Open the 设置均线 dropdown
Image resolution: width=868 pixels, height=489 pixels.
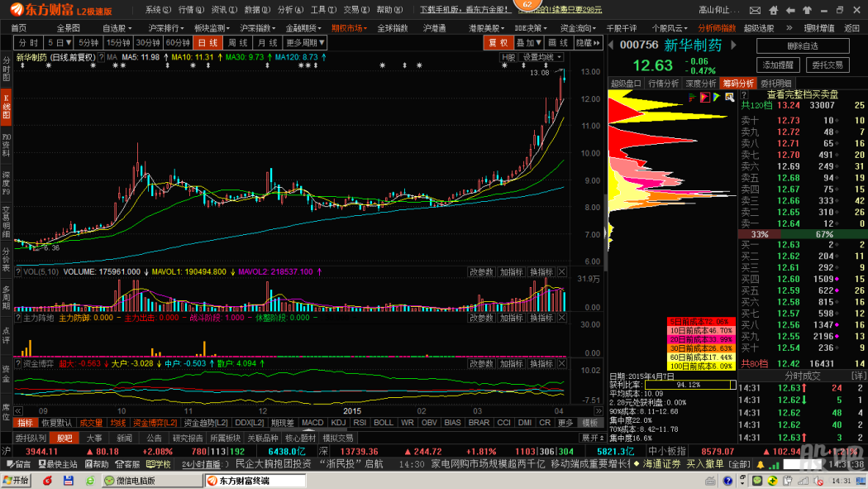pyautogui.click(x=542, y=58)
